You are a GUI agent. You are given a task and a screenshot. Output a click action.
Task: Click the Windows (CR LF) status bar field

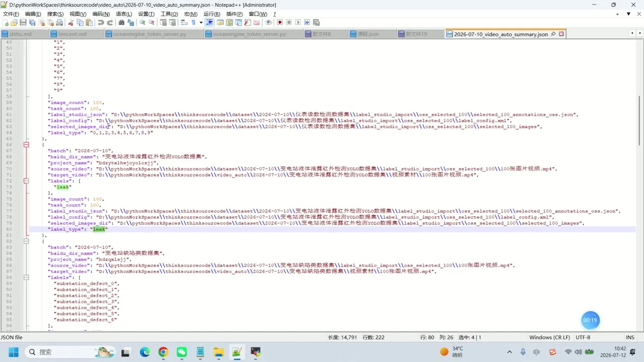[549, 337]
